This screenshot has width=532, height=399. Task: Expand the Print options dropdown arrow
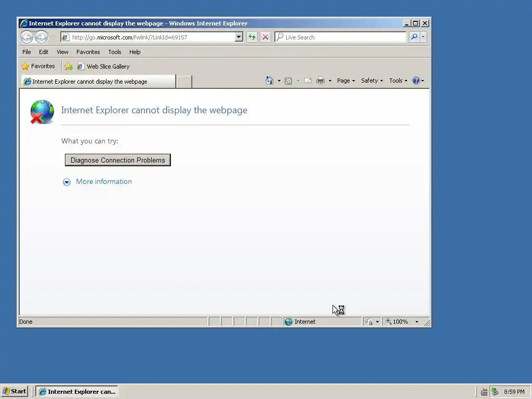point(330,81)
